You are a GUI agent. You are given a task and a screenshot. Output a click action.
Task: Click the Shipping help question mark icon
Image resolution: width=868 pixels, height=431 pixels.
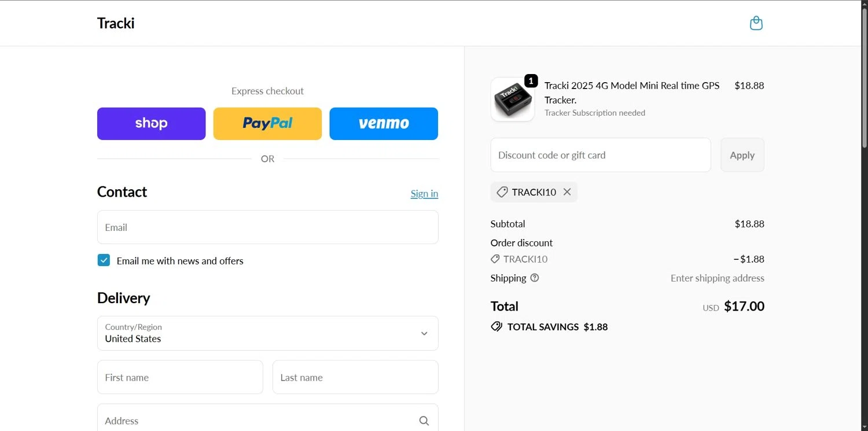(535, 278)
